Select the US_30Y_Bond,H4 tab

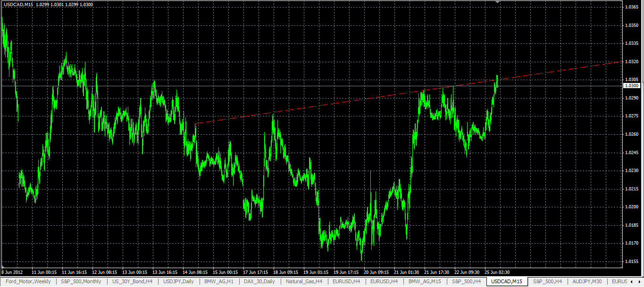[x=132, y=281]
